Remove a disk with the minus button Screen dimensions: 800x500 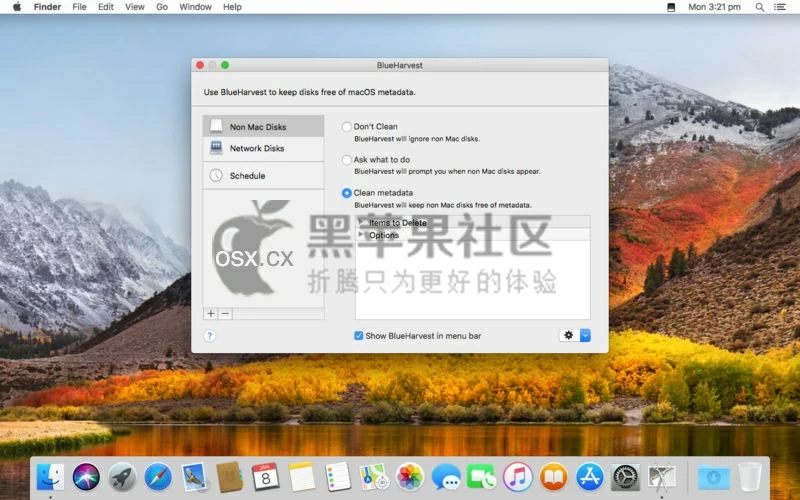click(225, 314)
